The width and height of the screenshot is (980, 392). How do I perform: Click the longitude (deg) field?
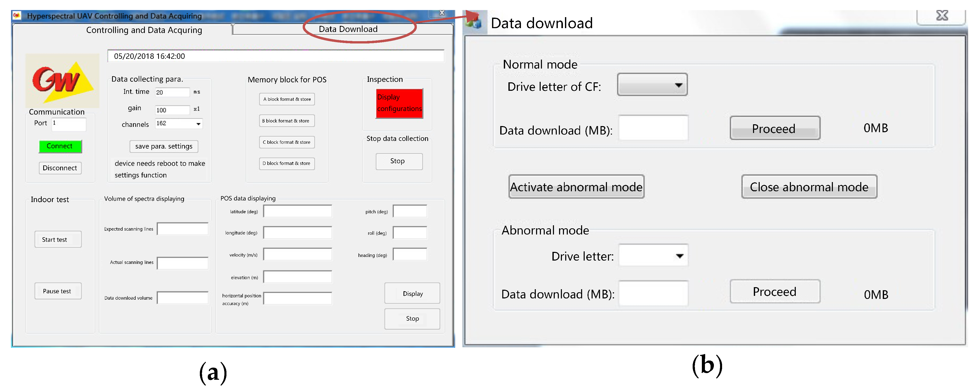coord(298,233)
